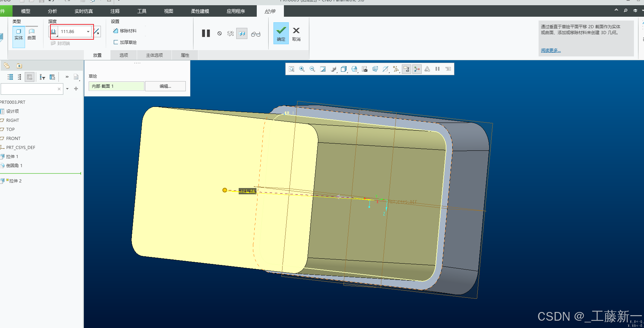Viewport: 644px width, 328px height.
Task: Open the 柔性建模 ribbon tab
Action: click(x=200, y=11)
